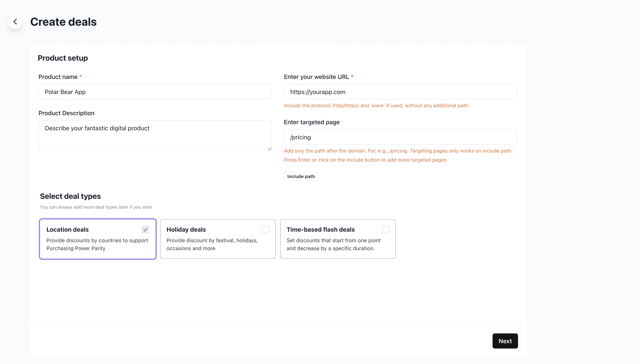Click the Create deals page heading

[x=63, y=22]
